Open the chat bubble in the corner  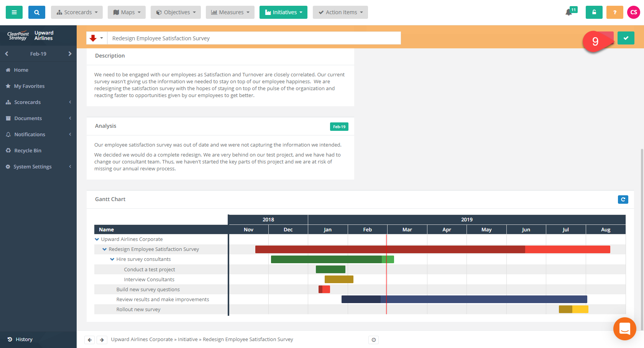point(624,328)
